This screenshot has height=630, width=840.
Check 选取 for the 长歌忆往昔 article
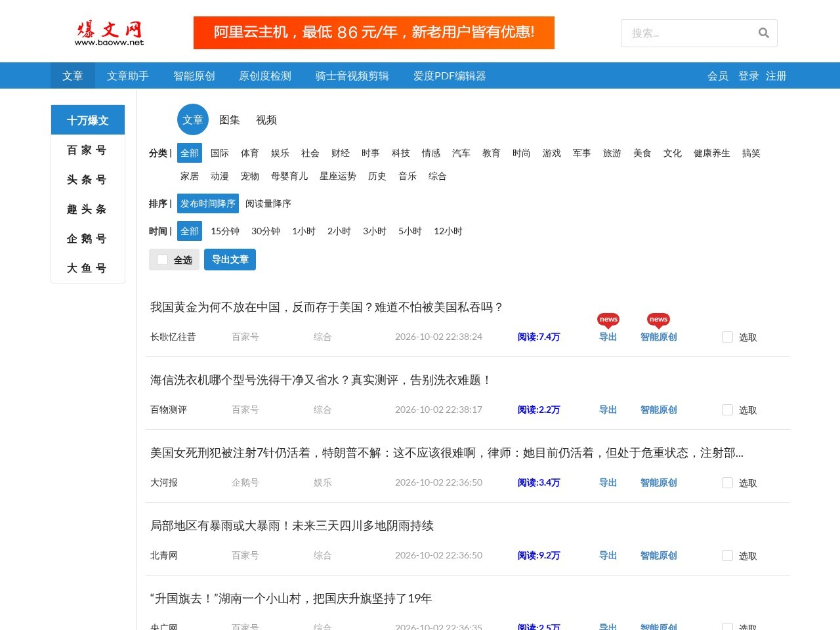click(727, 337)
